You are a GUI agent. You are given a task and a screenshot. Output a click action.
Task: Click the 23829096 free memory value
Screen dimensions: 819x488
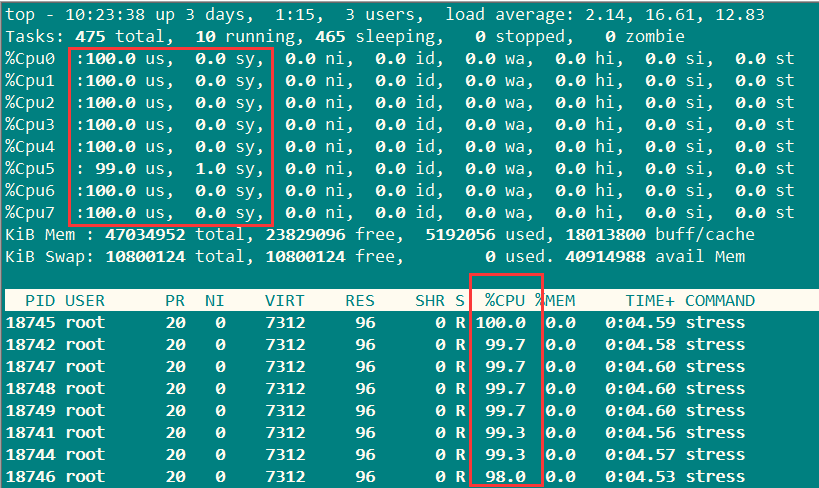tap(305, 235)
